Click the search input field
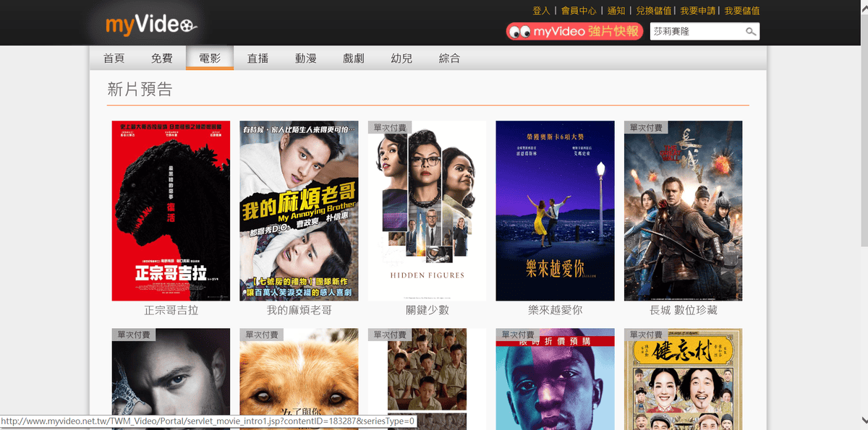This screenshot has width=868, height=430. [696, 32]
